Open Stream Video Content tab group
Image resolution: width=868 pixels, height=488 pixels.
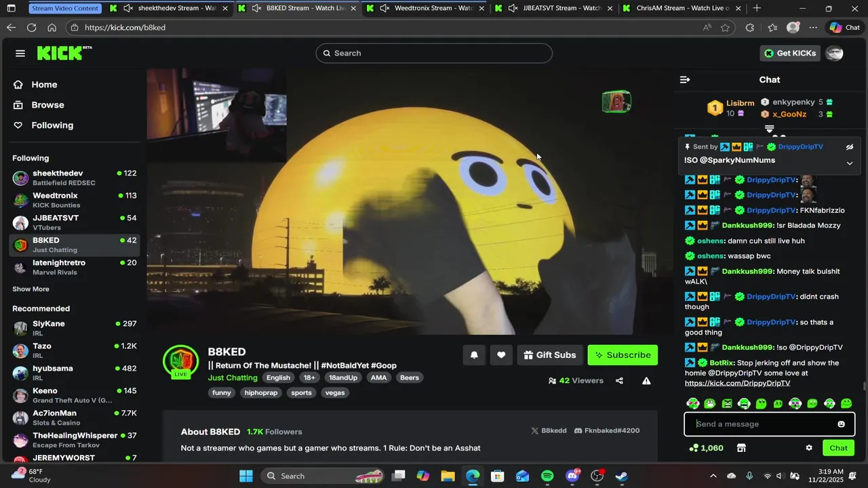[x=66, y=8]
